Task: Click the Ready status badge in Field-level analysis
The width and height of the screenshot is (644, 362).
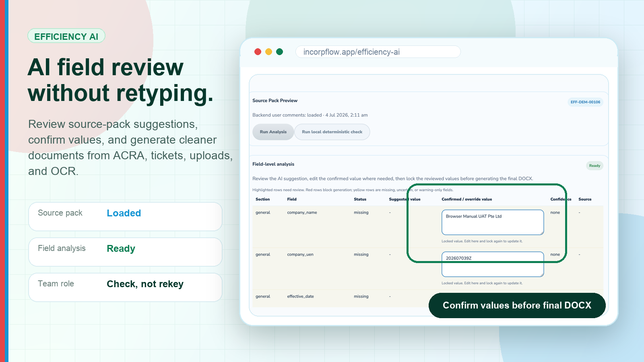Action: coord(594,166)
